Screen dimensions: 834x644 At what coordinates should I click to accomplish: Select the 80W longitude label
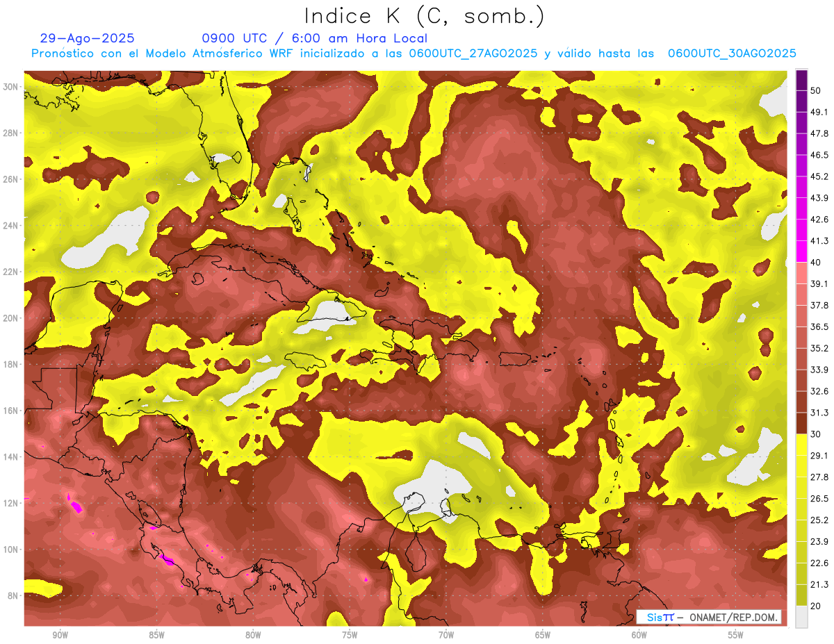click(x=253, y=635)
